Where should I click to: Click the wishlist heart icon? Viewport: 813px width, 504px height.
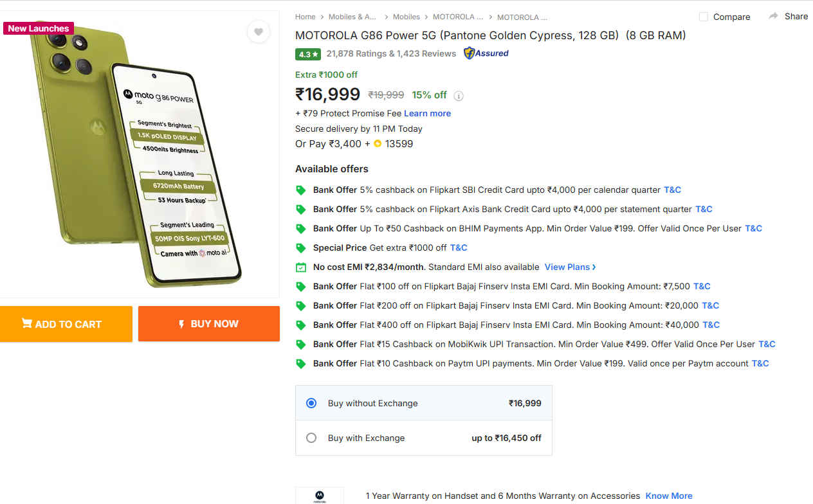(259, 32)
